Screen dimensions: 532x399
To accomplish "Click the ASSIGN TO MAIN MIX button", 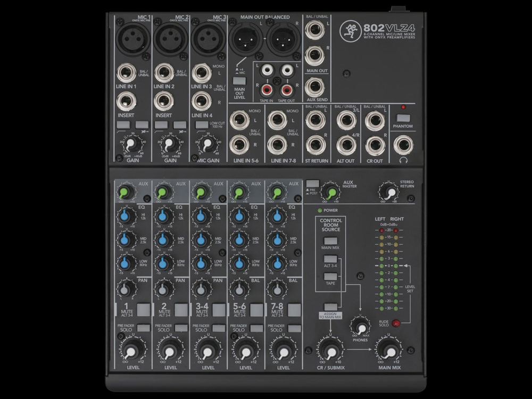I will (x=331, y=306).
